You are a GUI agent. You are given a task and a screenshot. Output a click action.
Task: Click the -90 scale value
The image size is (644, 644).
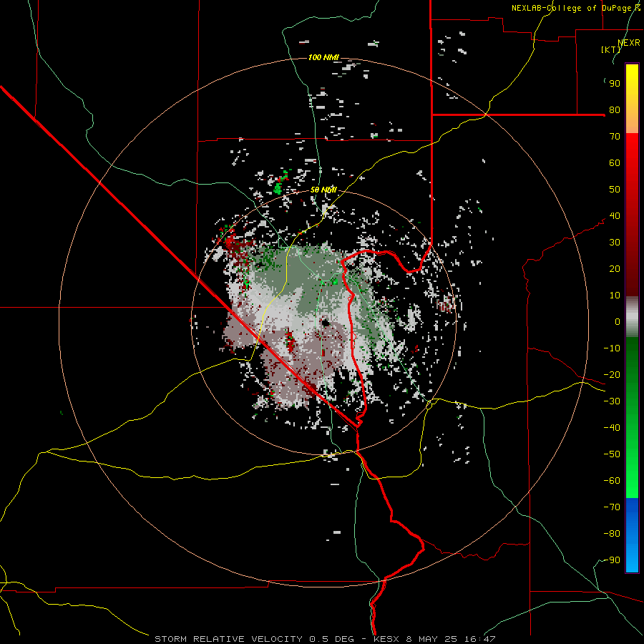point(612,560)
